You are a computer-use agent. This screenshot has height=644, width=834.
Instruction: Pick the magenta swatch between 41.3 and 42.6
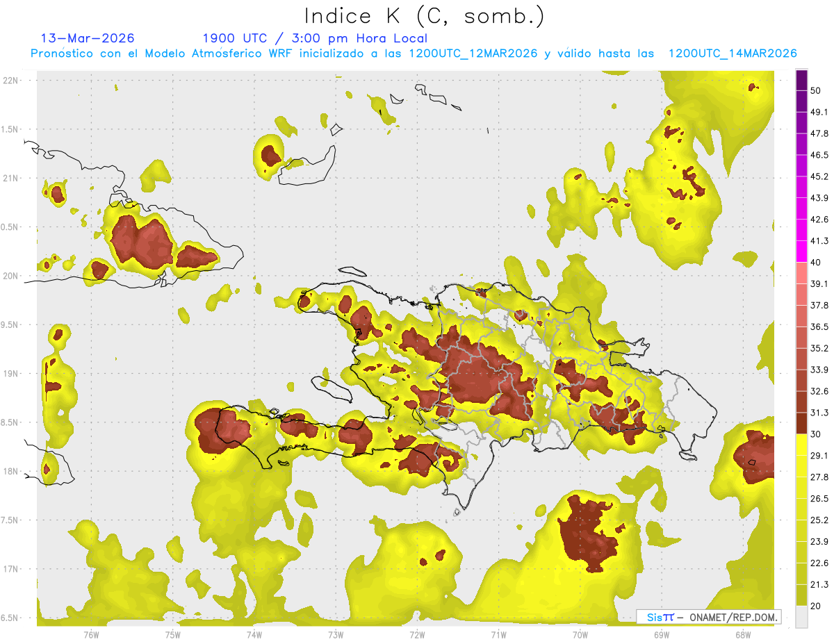point(801,230)
